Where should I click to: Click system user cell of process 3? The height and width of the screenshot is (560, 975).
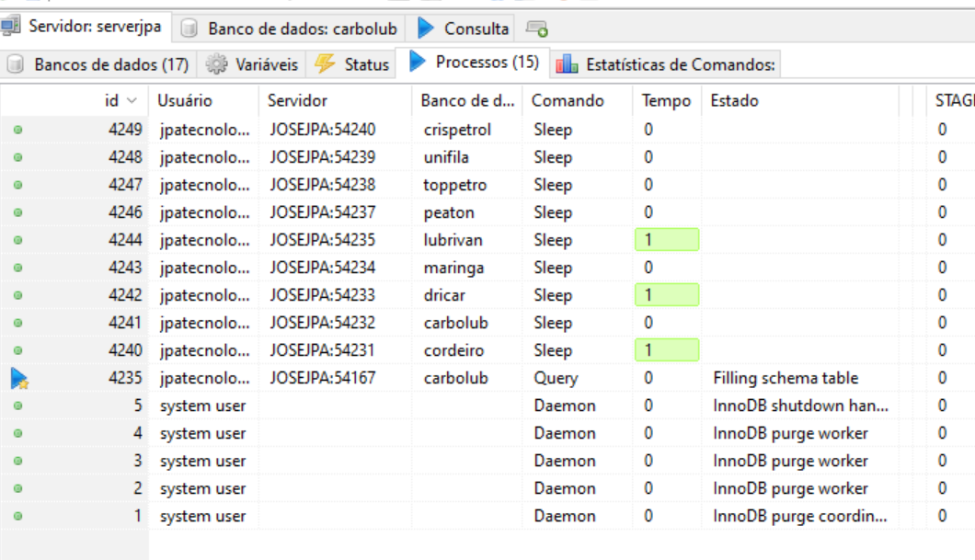(x=203, y=461)
